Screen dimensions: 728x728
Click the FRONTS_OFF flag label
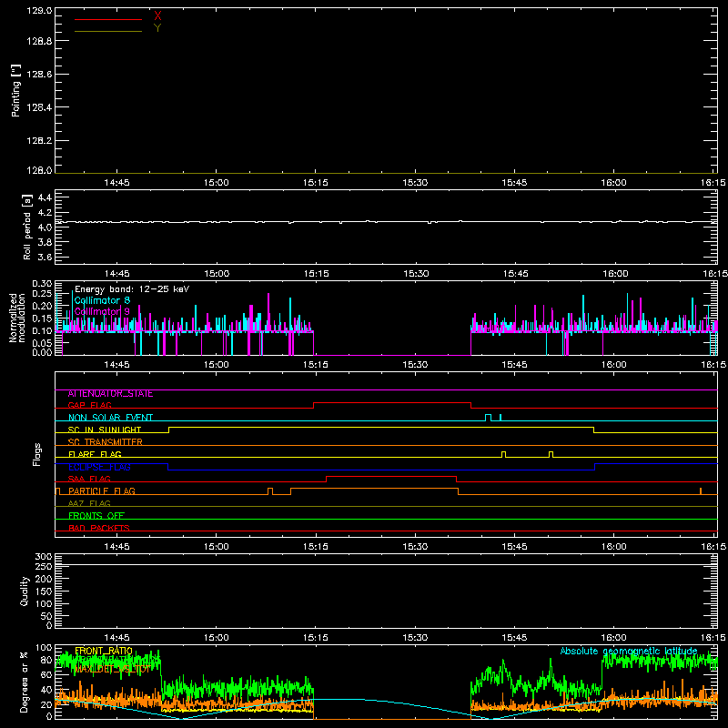point(96,516)
